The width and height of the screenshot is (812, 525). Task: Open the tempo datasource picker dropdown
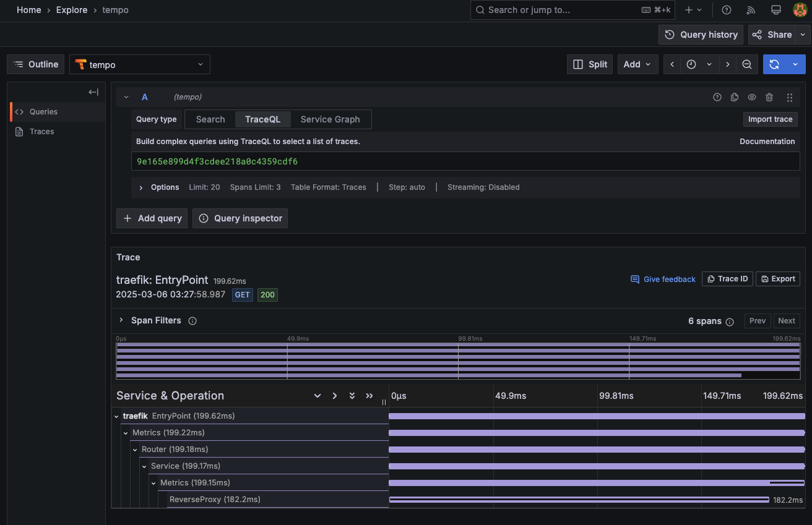pos(140,64)
